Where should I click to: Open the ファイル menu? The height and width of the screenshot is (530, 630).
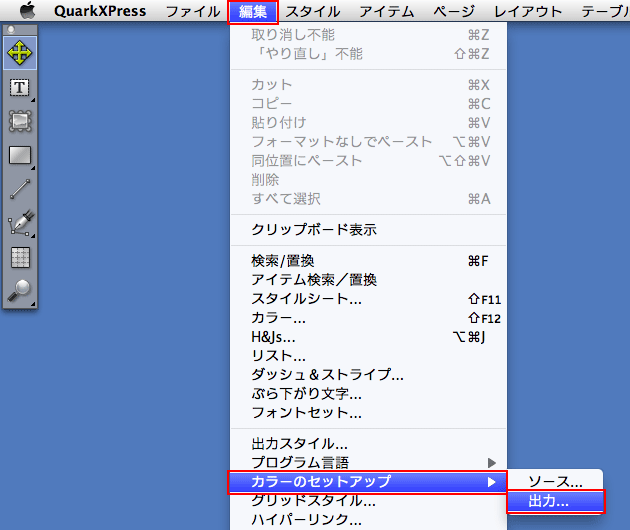click(193, 11)
